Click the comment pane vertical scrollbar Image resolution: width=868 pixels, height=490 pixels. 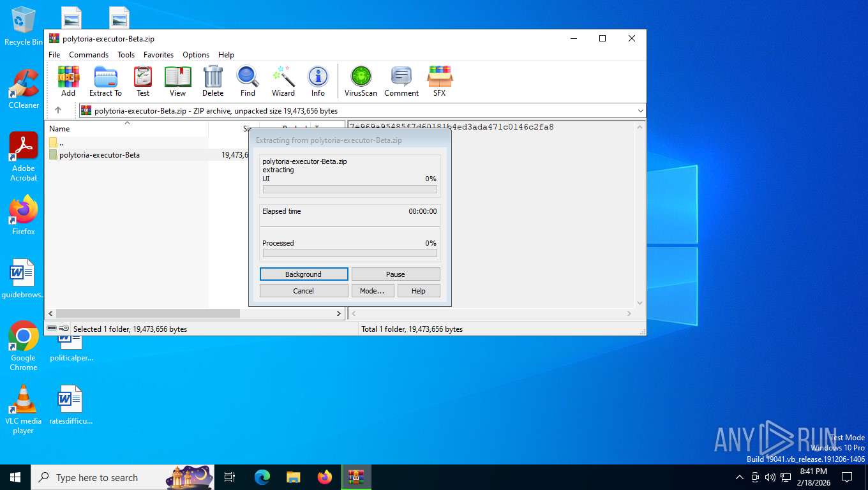click(x=640, y=215)
